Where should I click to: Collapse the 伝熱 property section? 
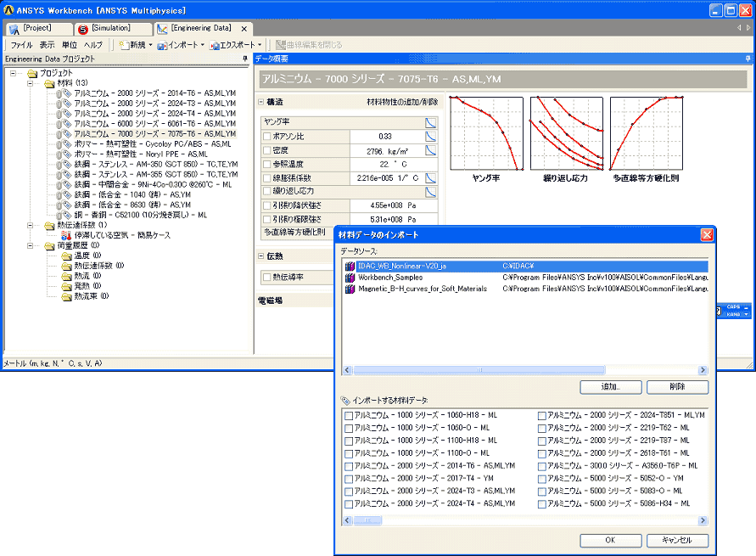pyautogui.click(x=260, y=256)
